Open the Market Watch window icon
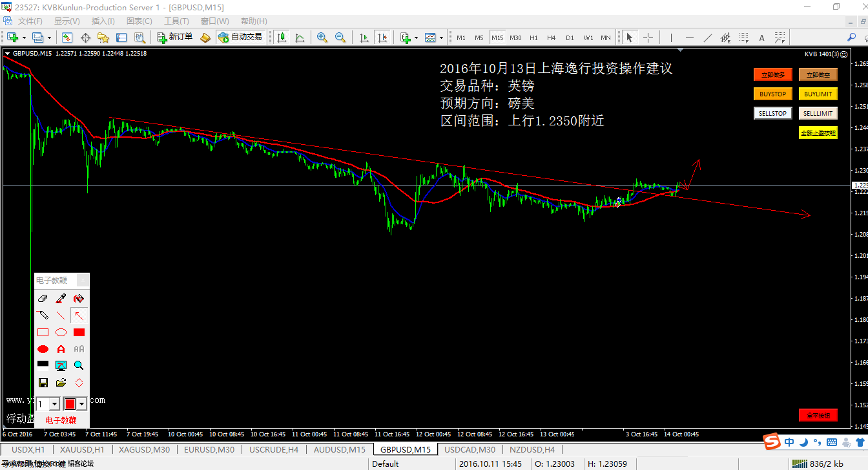This screenshot has height=470, width=868. pyautogui.click(x=67, y=37)
